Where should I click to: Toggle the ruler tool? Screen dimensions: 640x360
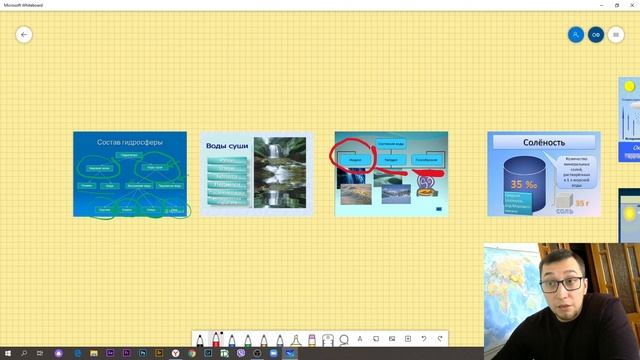pyautogui.click(x=328, y=340)
